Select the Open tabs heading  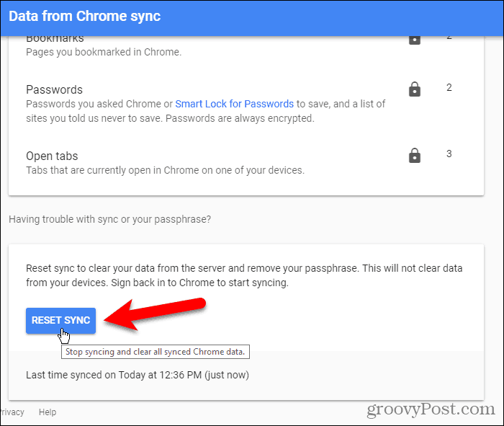[52, 156]
